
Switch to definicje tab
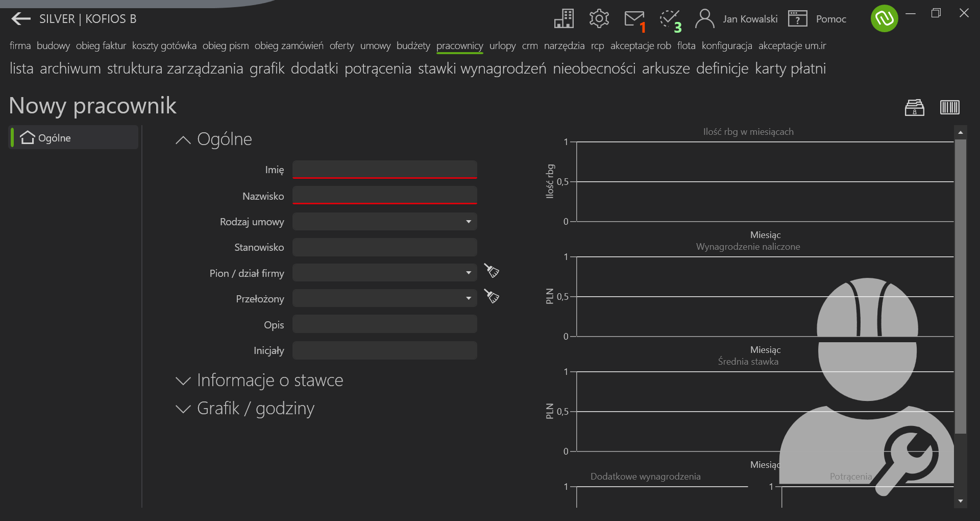pos(722,68)
